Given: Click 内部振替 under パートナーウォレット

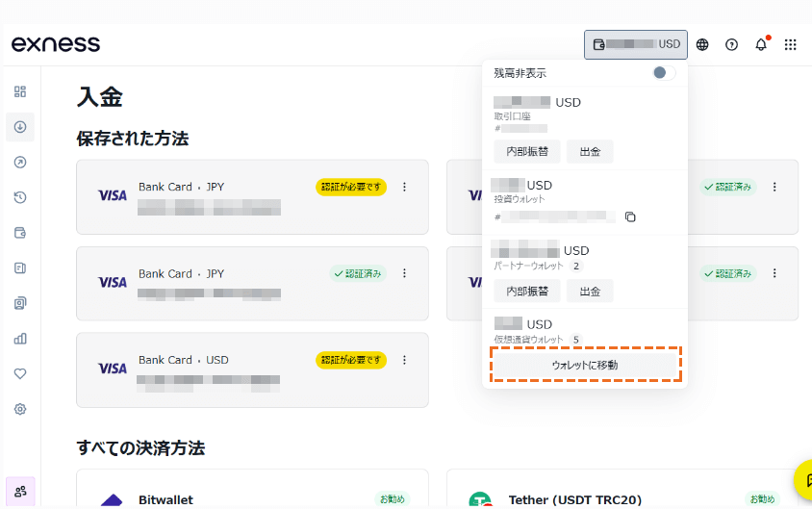Looking at the screenshot, I should click(x=527, y=291).
